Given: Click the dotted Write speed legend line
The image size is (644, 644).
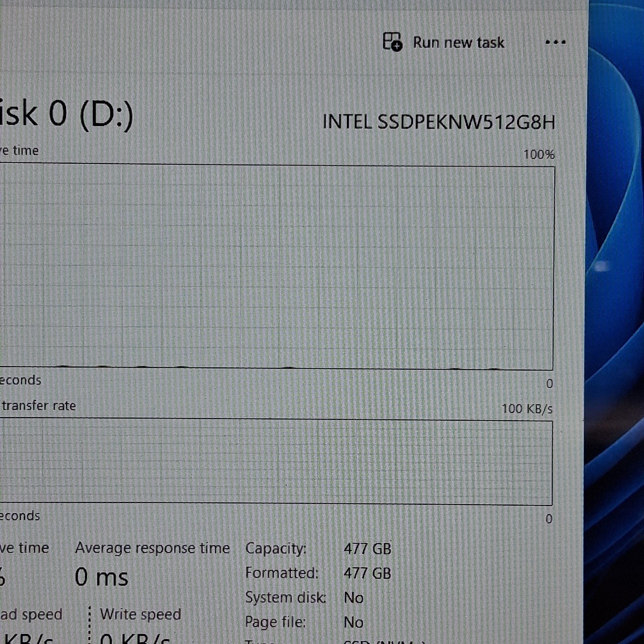Looking at the screenshot, I should click(x=89, y=625).
